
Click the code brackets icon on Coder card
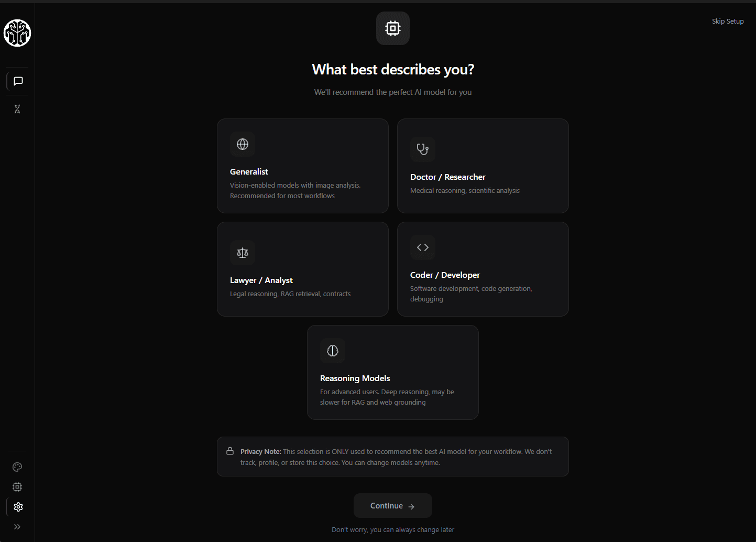tap(422, 247)
